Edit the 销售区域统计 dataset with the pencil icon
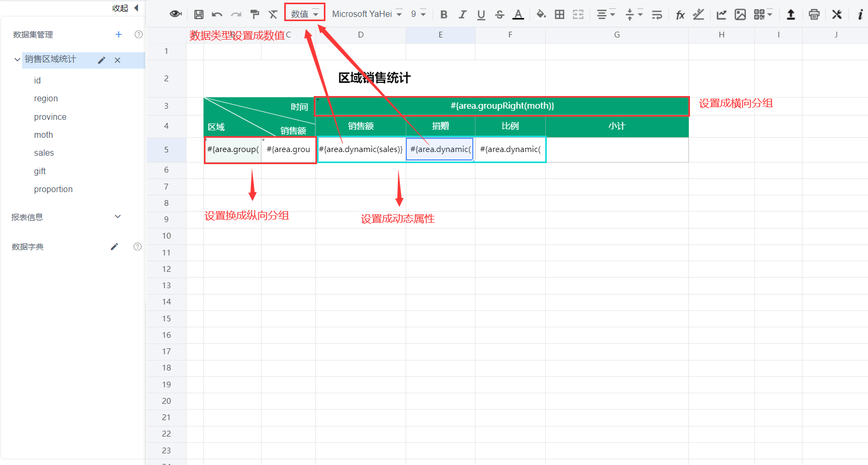Image resolution: width=868 pixels, height=465 pixels. [x=102, y=60]
